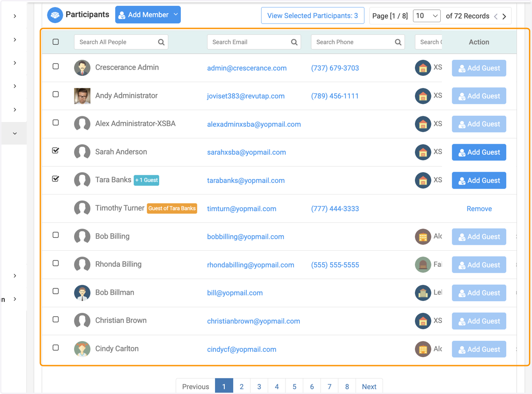Click the name Christian Brown
The height and width of the screenshot is (394, 532).
pyautogui.click(x=121, y=320)
